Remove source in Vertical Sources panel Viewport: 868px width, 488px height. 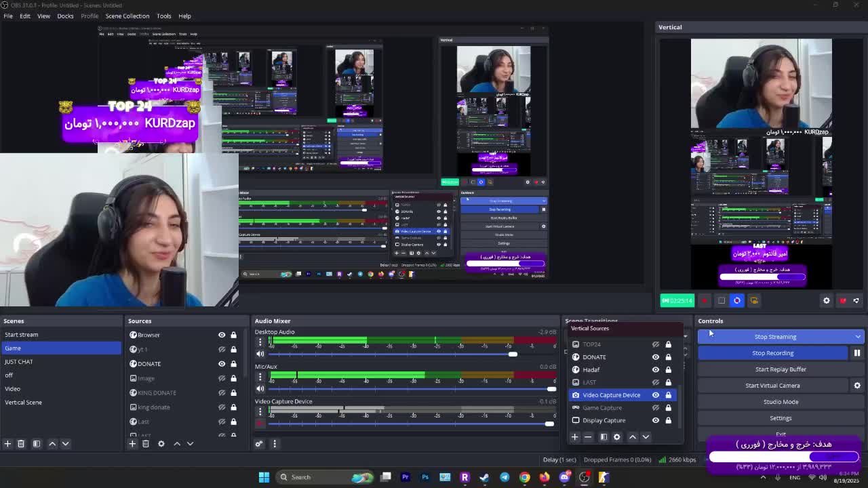click(x=588, y=437)
